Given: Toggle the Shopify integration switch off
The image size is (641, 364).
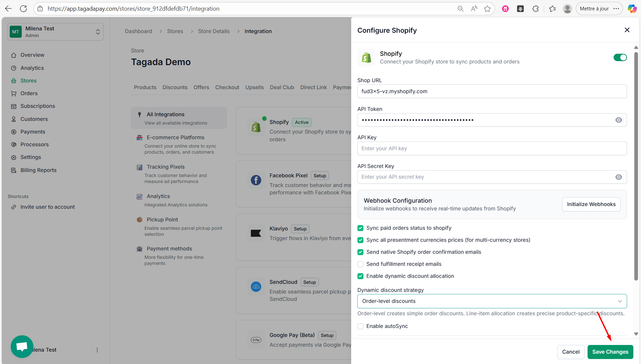Looking at the screenshot, I should click(620, 57).
